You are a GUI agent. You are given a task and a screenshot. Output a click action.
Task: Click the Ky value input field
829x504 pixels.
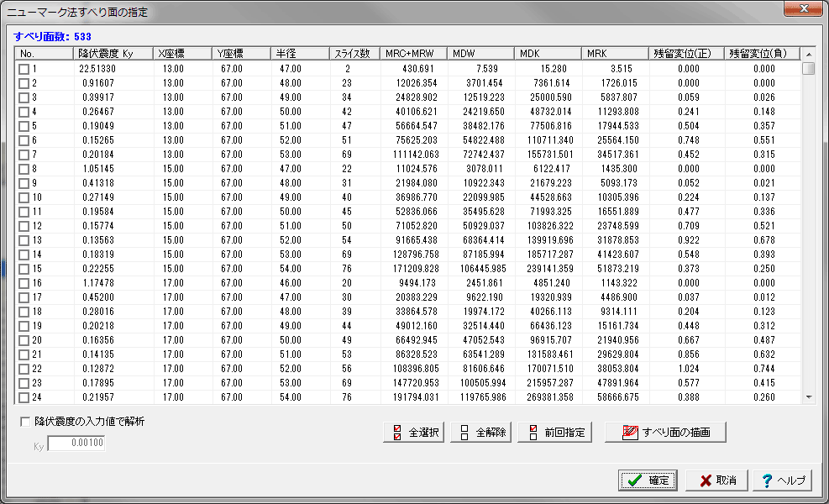pyautogui.click(x=76, y=444)
